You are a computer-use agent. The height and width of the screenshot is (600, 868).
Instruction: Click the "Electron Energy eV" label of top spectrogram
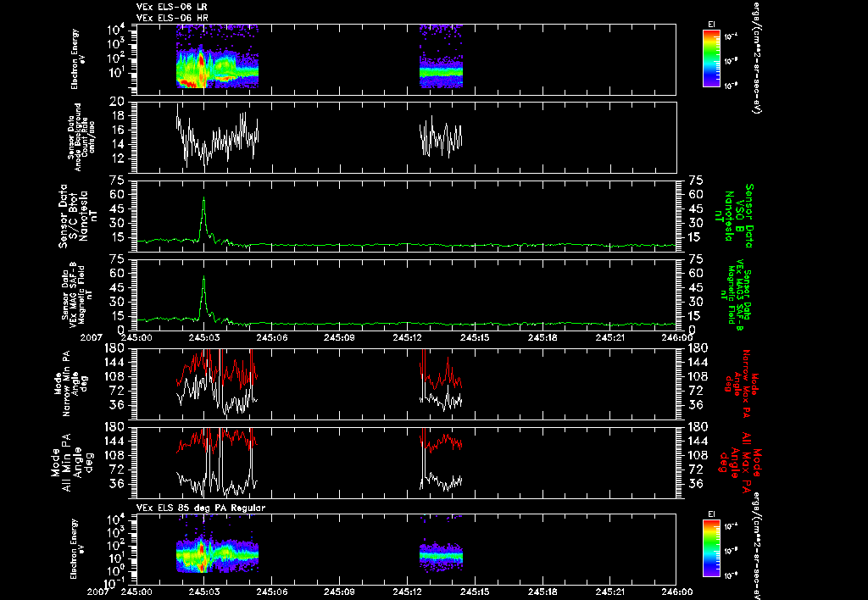pyautogui.click(x=77, y=59)
